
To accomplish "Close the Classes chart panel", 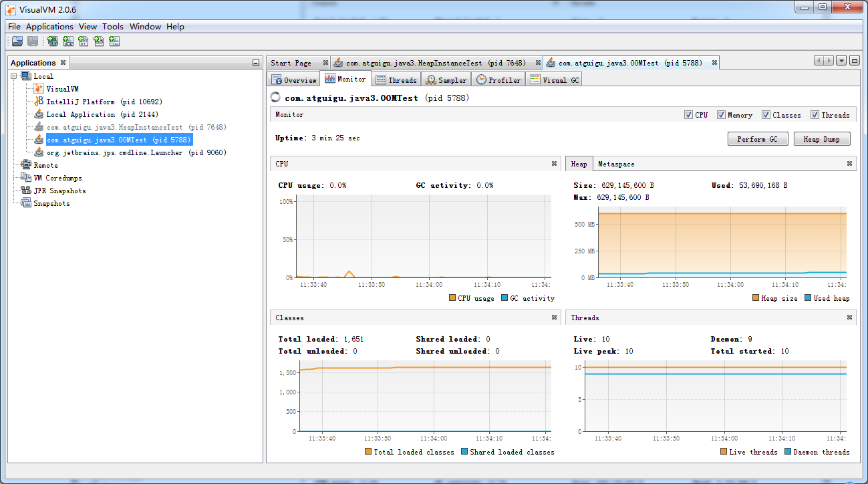I will click(x=554, y=318).
